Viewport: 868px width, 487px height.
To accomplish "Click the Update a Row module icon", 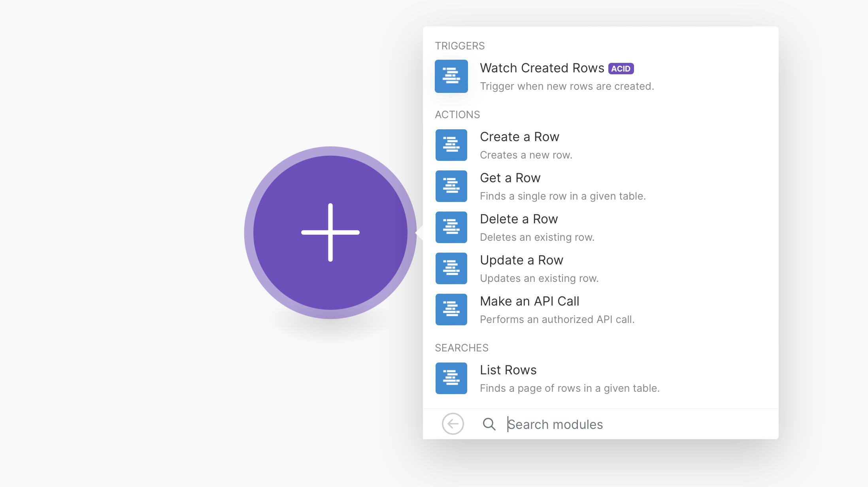I will [x=451, y=268].
